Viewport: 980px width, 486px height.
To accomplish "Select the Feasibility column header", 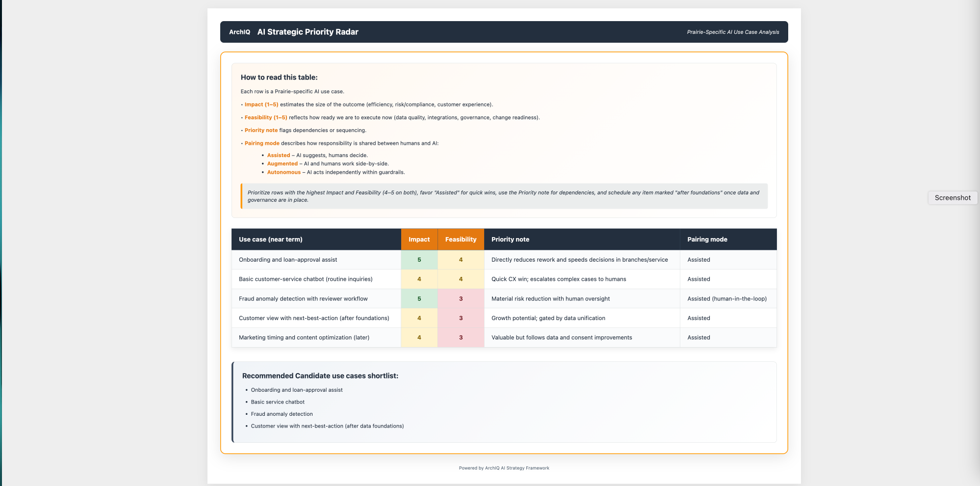I will click(461, 239).
